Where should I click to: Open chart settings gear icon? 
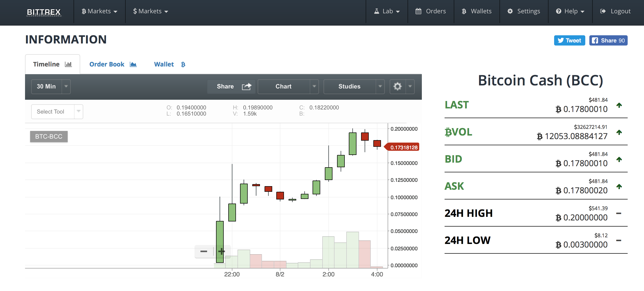[x=398, y=86]
